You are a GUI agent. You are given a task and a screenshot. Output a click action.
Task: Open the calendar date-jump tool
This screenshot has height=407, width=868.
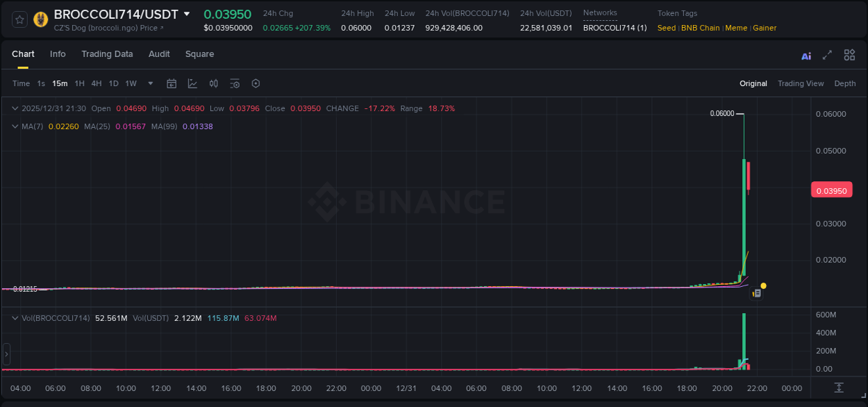[172, 83]
